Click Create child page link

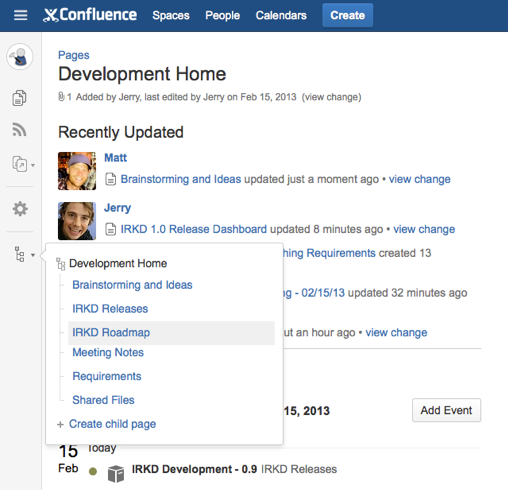click(x=112, y=424)
